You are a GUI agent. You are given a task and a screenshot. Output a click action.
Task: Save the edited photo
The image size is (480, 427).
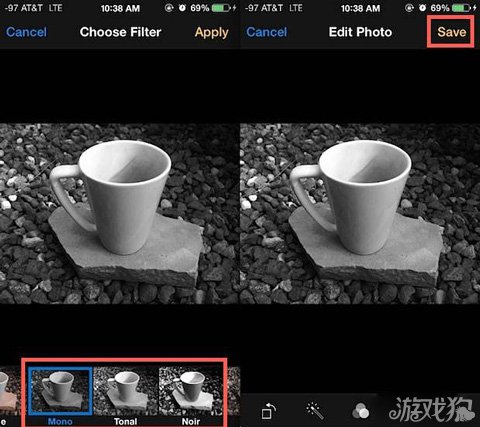(451, 32)
